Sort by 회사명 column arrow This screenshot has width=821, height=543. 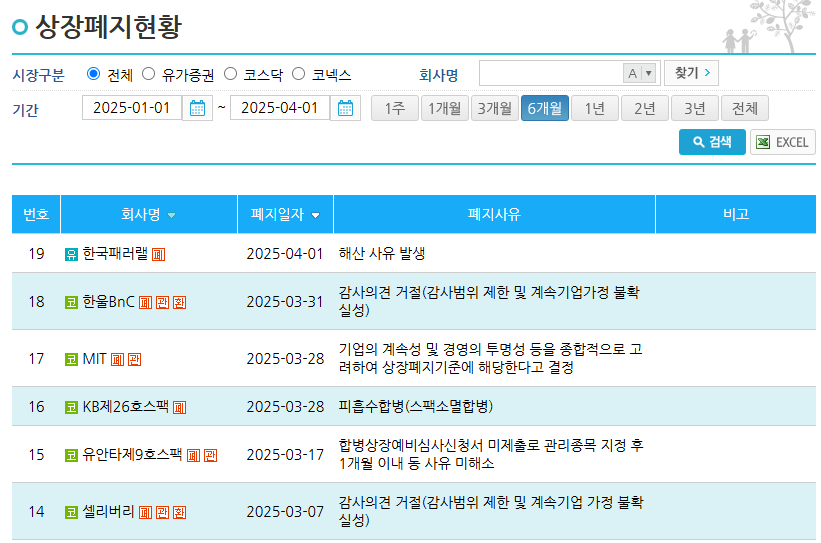point(171,215)
